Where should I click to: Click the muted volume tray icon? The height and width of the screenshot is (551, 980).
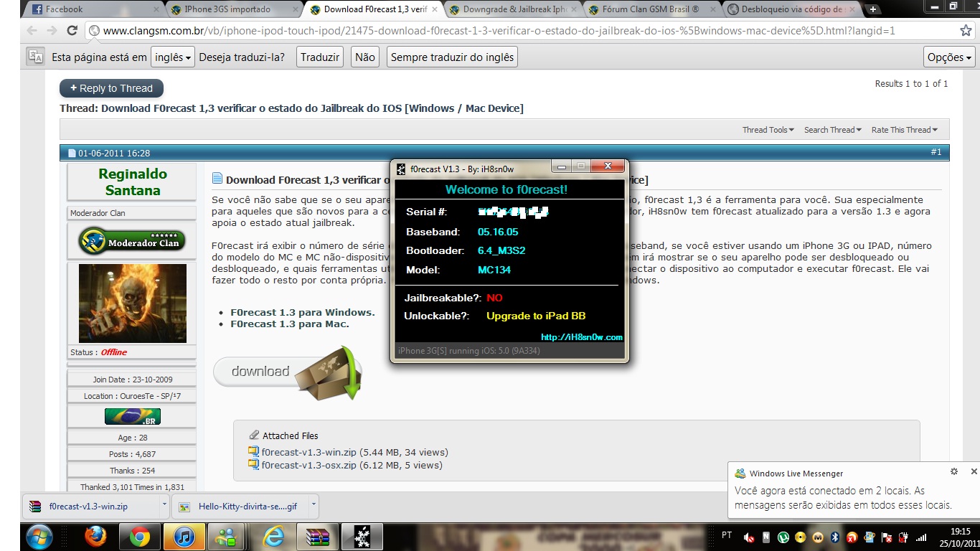[749, 537]
